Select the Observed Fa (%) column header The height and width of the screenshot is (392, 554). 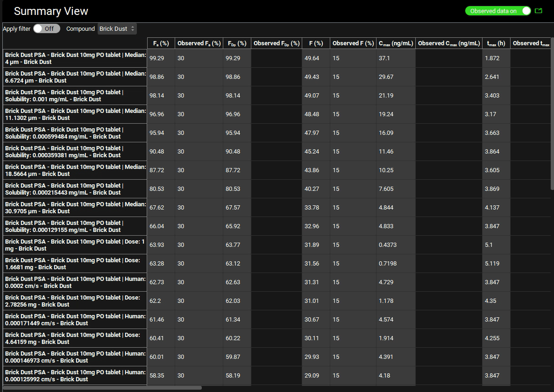click(x=199, y=43)
